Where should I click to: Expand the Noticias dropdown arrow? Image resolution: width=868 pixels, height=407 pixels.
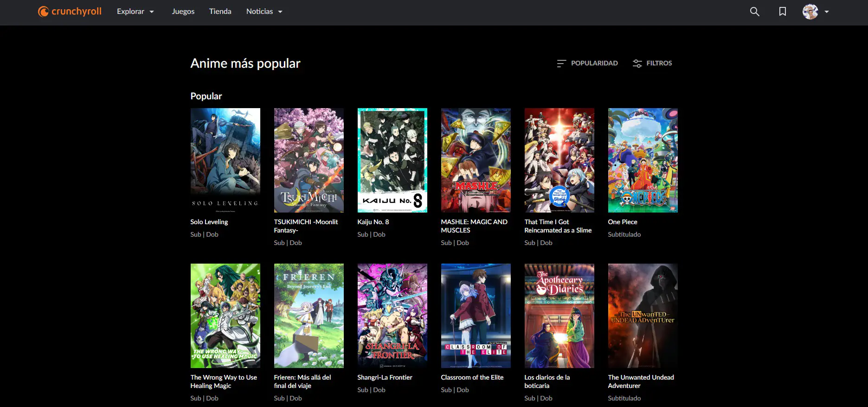click(280, 12)
